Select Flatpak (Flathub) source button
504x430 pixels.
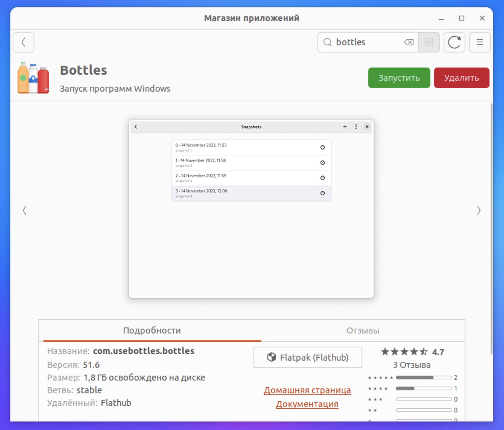click(308, 357)
